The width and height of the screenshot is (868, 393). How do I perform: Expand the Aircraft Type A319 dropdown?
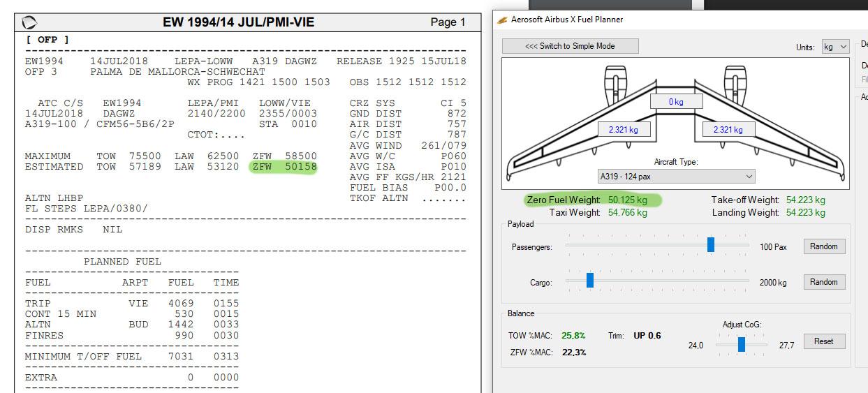(676, 177)
